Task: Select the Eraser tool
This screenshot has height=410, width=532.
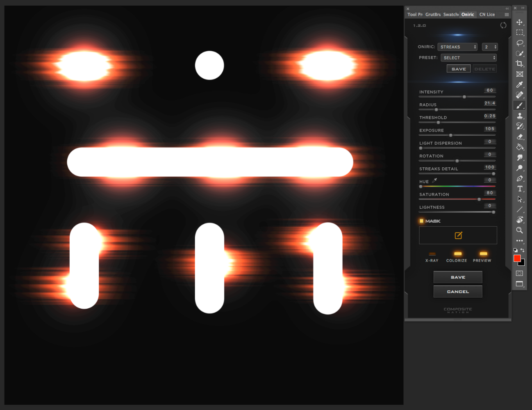Action: [x=519, y=137]
